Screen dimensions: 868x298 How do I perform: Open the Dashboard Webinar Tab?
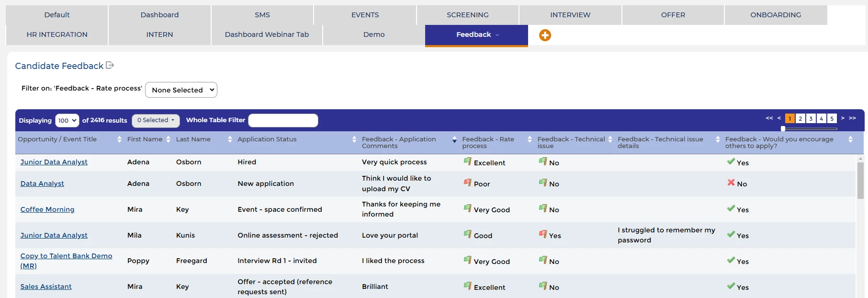pyautogui.click(x=267, y=34)
